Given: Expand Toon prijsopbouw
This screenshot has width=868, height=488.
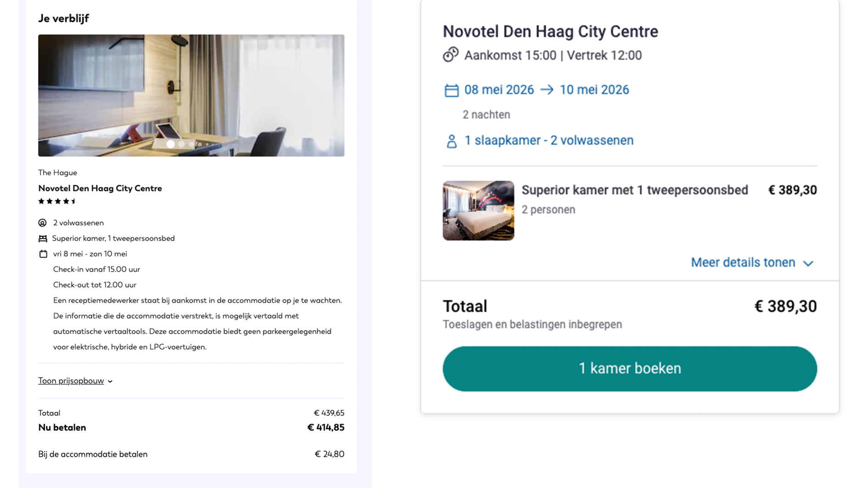Looking at the screenshot, I should [71, 381].
